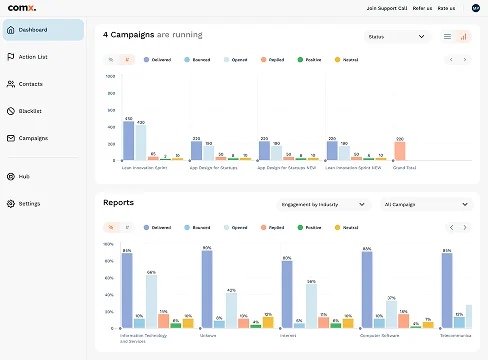Toggle Opened series in campaigns chart legend
Image resolution: width=488 pixels, height=360 pixels.
click(236, 60)
